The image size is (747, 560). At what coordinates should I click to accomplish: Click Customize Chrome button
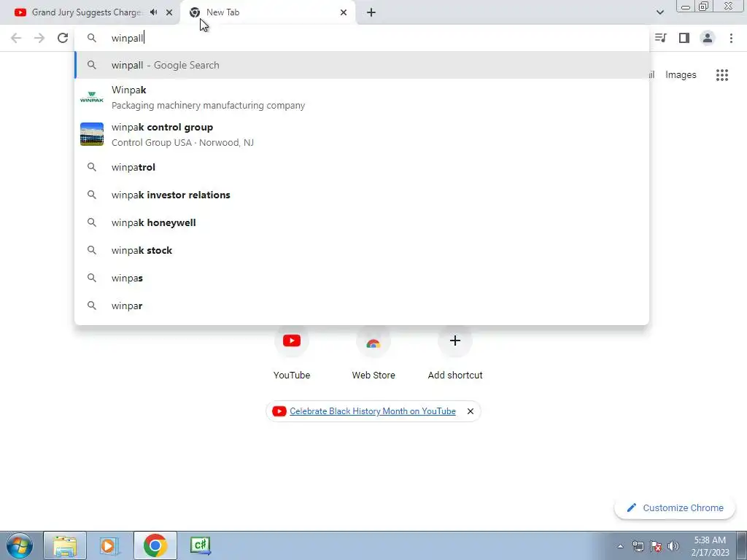675,508
